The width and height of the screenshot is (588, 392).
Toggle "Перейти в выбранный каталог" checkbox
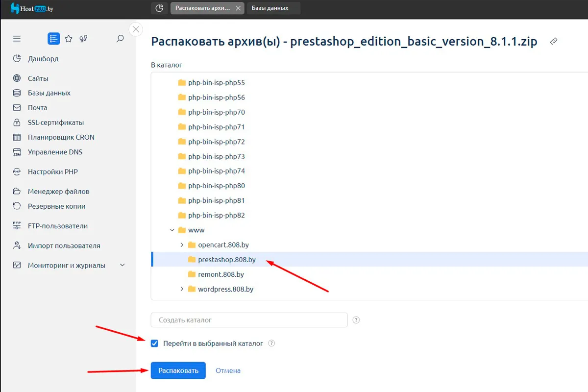[155, 343]
